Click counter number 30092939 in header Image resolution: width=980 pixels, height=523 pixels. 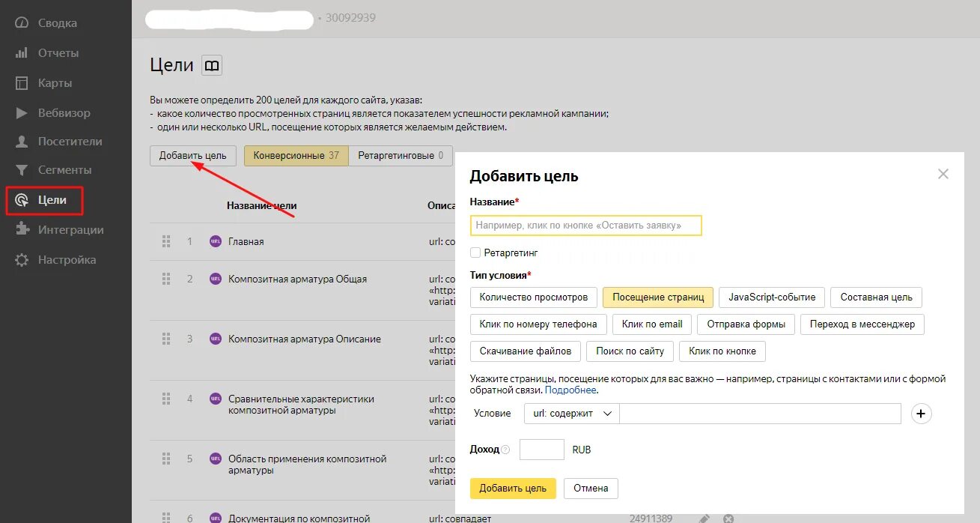point(350,18)
